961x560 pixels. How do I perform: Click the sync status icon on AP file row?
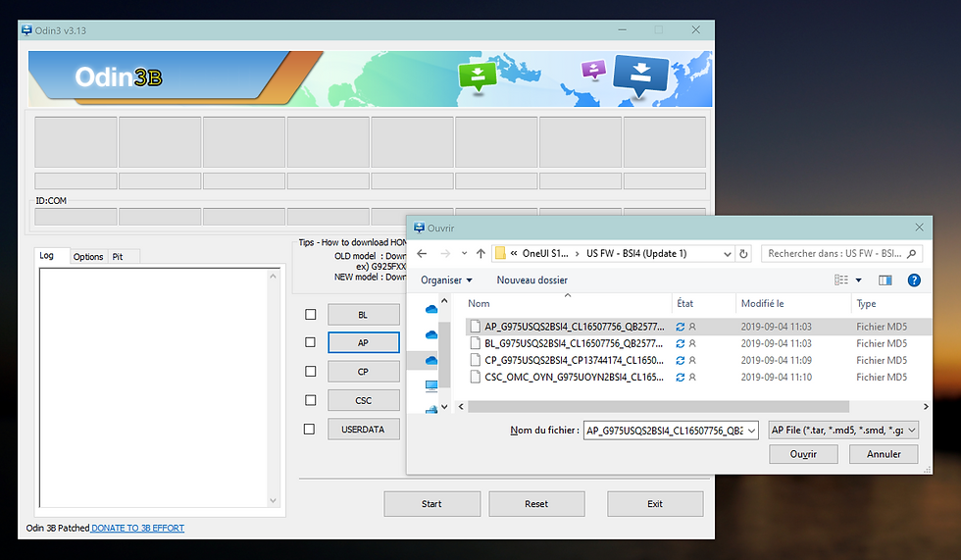[x=680, y=327]
